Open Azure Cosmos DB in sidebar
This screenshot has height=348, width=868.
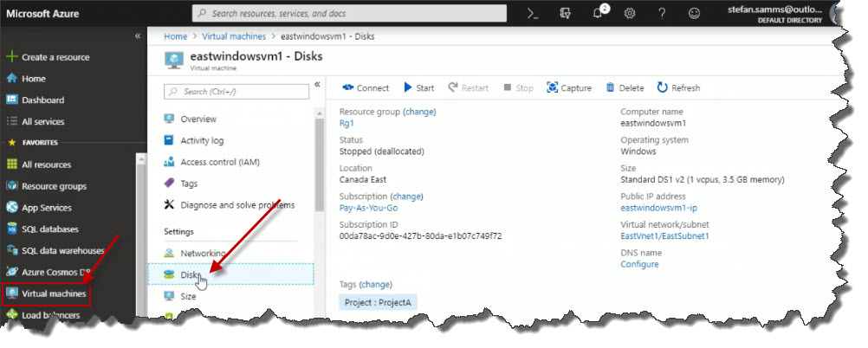[48, 272]
